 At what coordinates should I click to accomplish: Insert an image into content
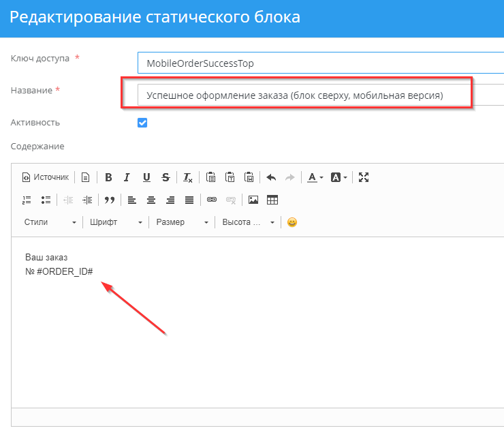253,200
